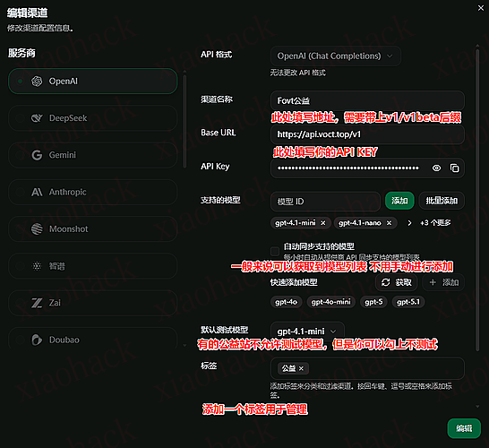Screen dimensions: 489x448
Task: Choose Doubao as the provider
Action: [x=93, y=339]
